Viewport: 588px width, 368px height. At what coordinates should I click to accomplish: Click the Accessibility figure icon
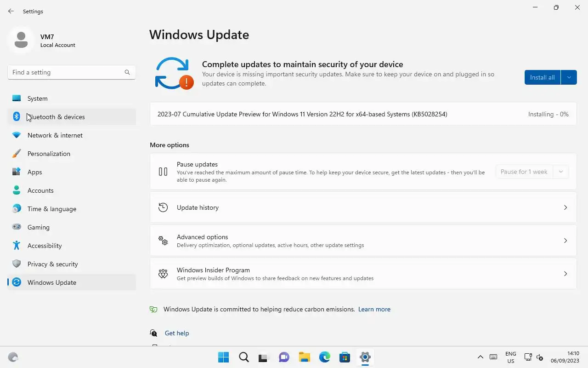(x=17, y=246)
